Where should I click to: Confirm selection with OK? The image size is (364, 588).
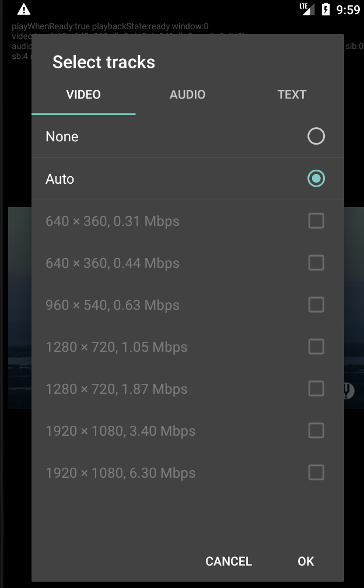[305, 561]
